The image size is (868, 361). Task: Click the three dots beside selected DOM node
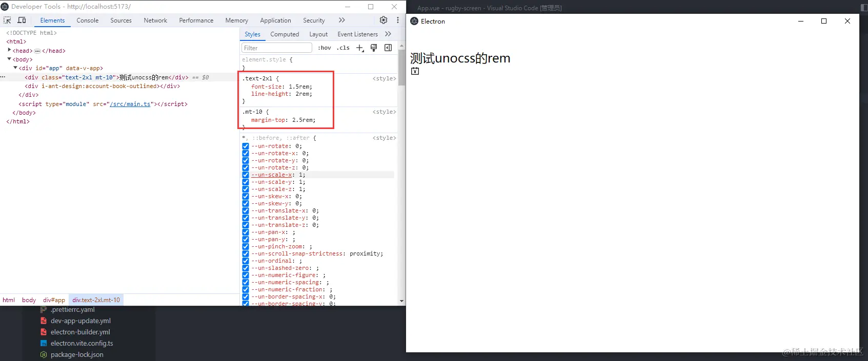pyautogui.click(x=3, y=77)
